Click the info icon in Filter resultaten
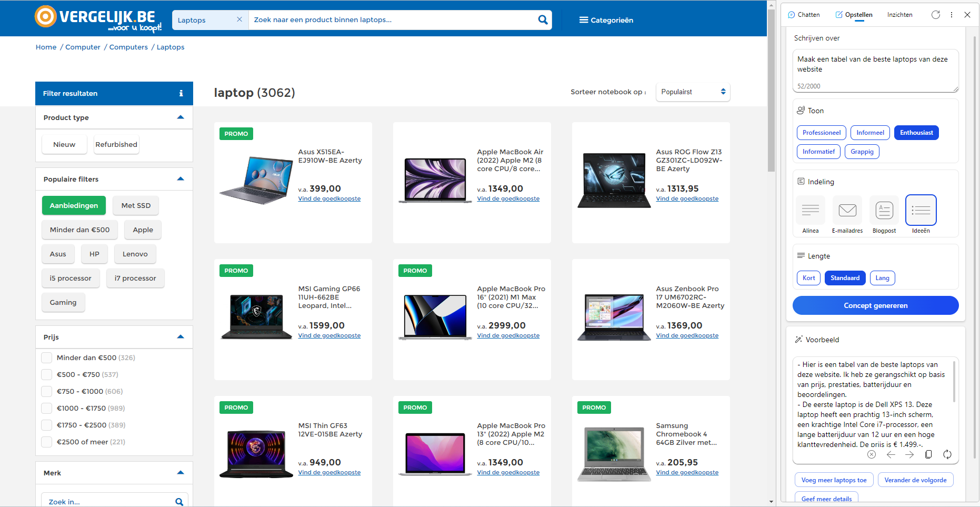Viewport: 980px width, 507px height. click(181, 93)
